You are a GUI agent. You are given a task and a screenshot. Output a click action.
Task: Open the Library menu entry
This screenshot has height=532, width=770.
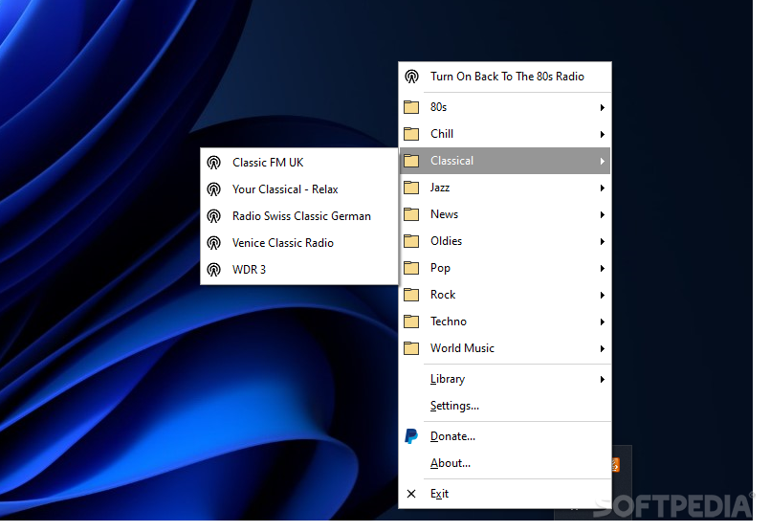tap(505, 379)
